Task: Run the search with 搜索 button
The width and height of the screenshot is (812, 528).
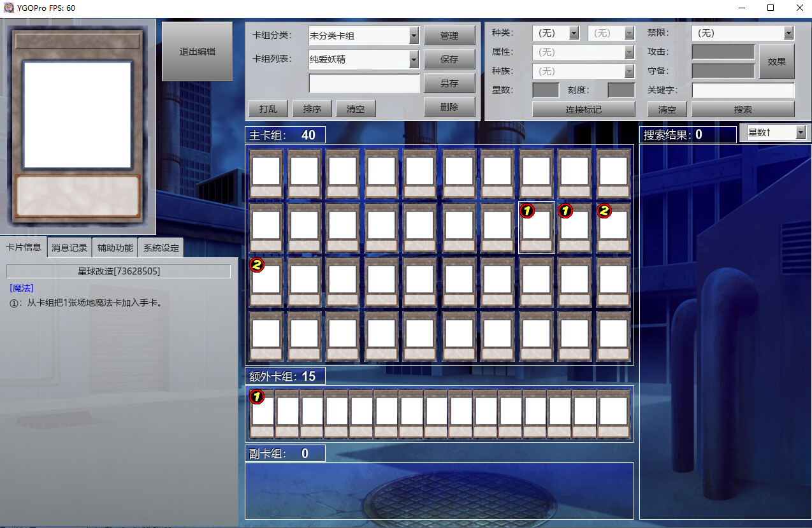Action: coord(743,109)
